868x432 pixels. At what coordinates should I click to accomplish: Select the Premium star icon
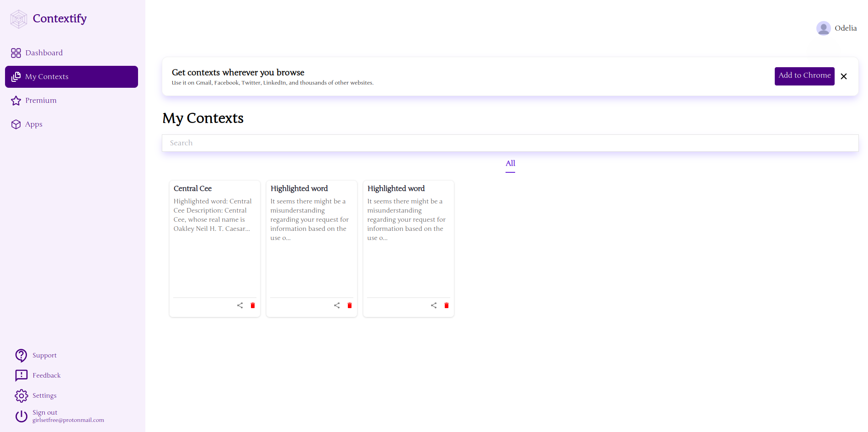click(16, 101)
